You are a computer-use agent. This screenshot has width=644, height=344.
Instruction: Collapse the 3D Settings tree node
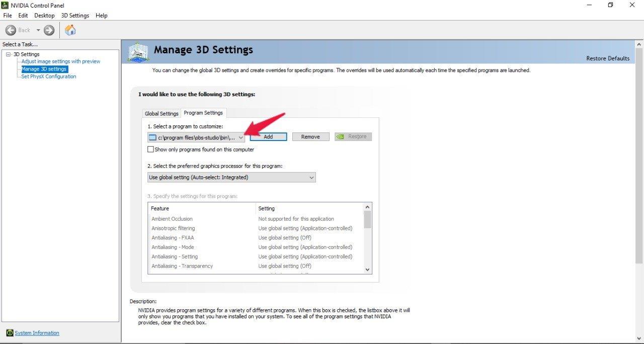pyautogui.click(x=8, y=54)
